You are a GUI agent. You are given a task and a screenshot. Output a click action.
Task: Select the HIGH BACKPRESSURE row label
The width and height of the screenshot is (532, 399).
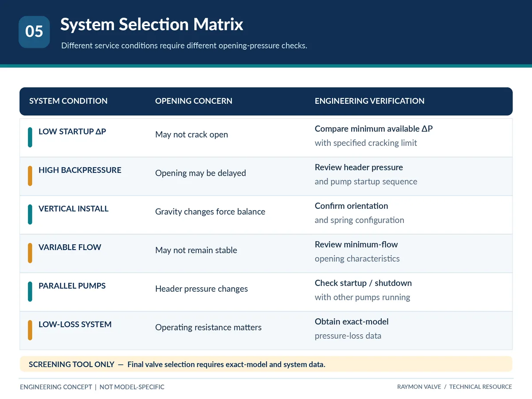(x=80, y=170)
